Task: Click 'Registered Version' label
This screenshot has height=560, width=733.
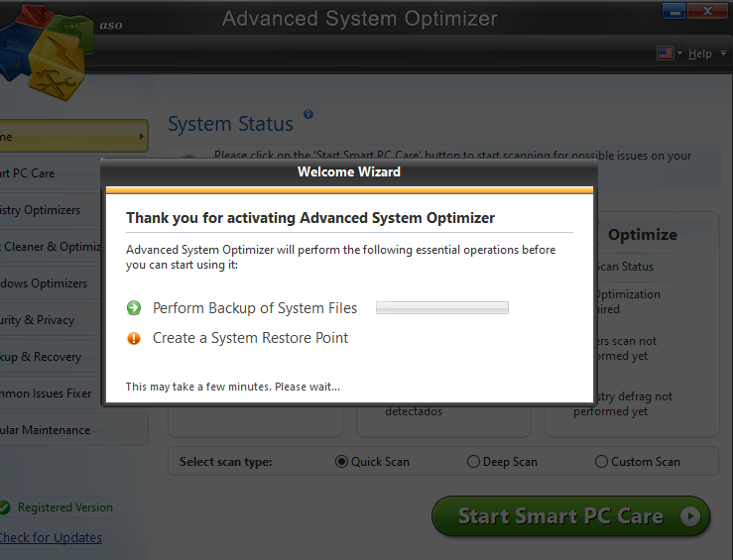Action: pos(65,507)
